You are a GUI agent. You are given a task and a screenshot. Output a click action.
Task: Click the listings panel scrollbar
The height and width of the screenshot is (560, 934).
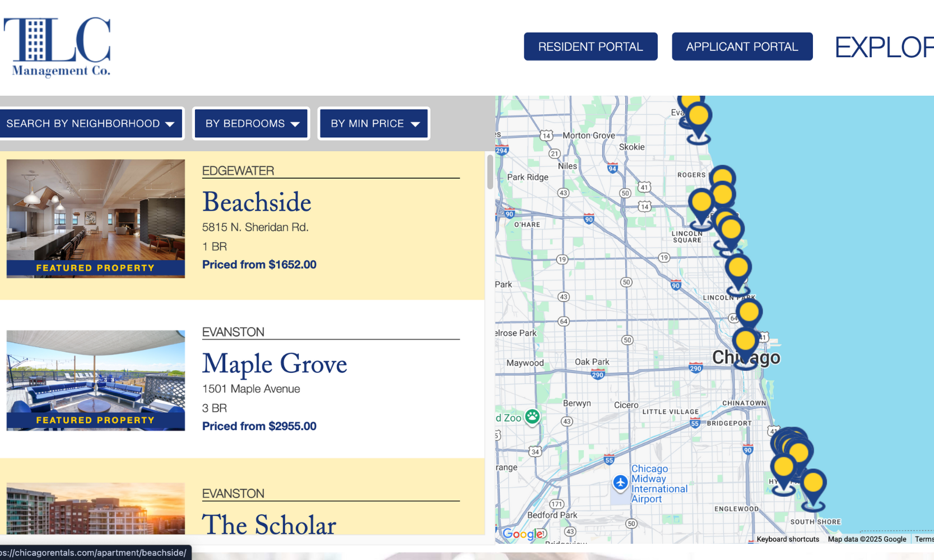click(x=490, y=172)
